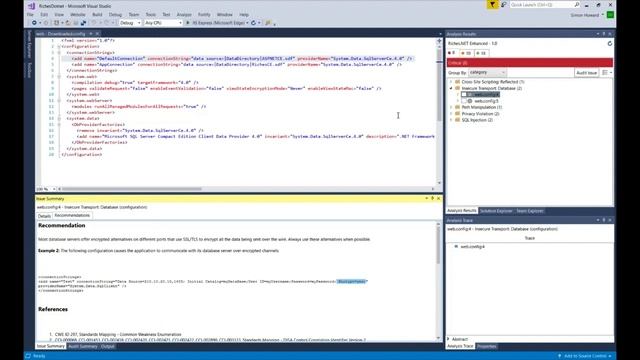
Task: Click the Cross-Site Scripting folder icon
Action: pos(458,82)
